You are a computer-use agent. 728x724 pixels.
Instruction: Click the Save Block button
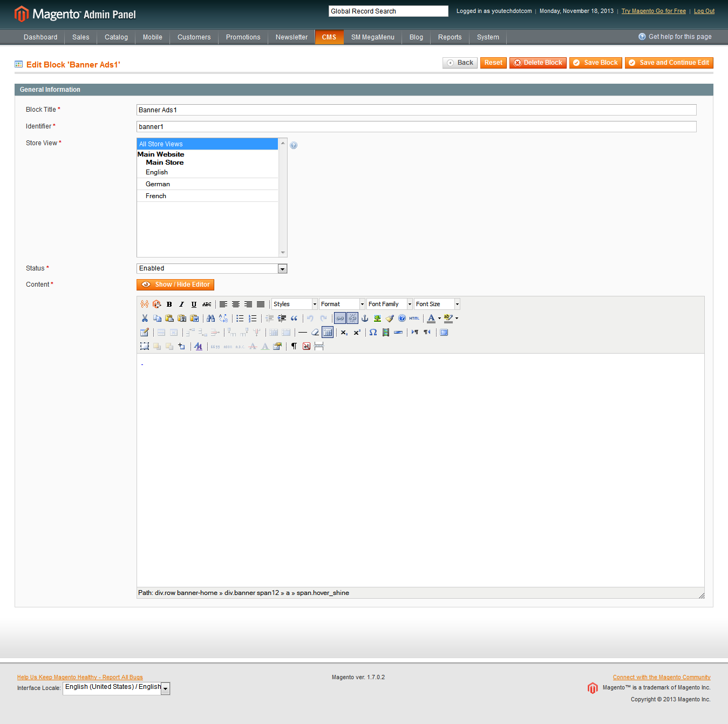click(595, 63)
